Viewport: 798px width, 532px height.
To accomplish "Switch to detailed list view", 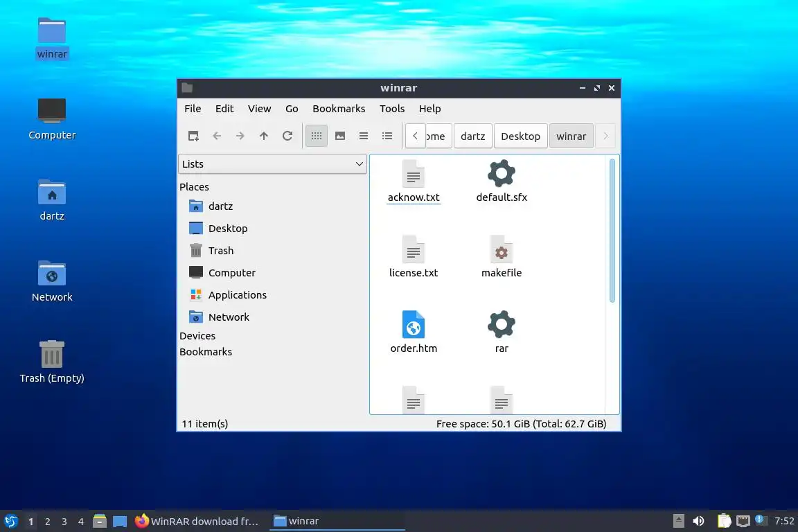I will 387,136.
